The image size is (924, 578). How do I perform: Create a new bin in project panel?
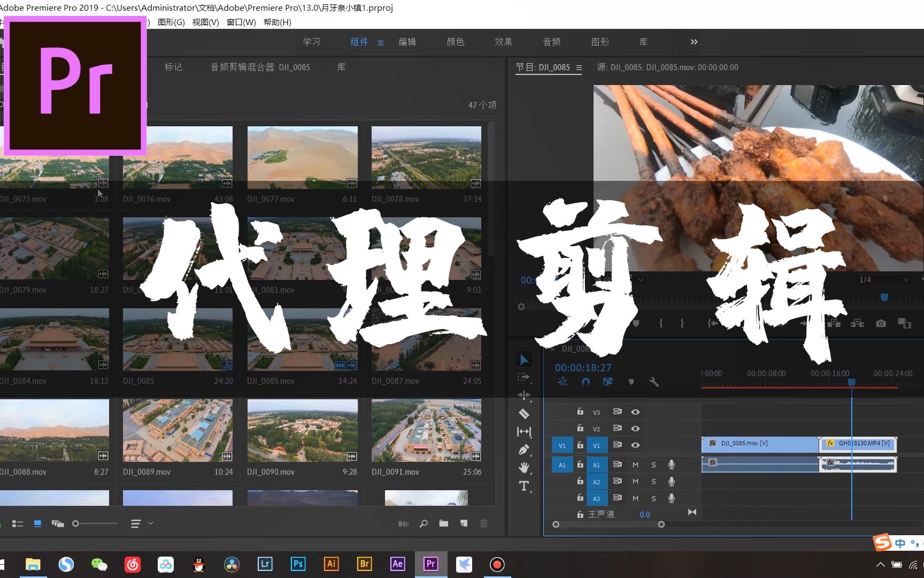pyautogui.click(x=443, y=523)
